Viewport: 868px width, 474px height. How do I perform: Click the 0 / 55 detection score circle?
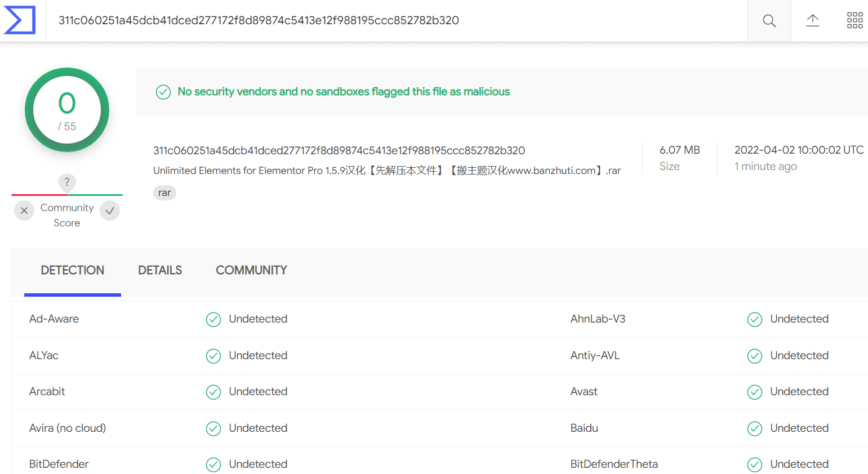(67, 110)
